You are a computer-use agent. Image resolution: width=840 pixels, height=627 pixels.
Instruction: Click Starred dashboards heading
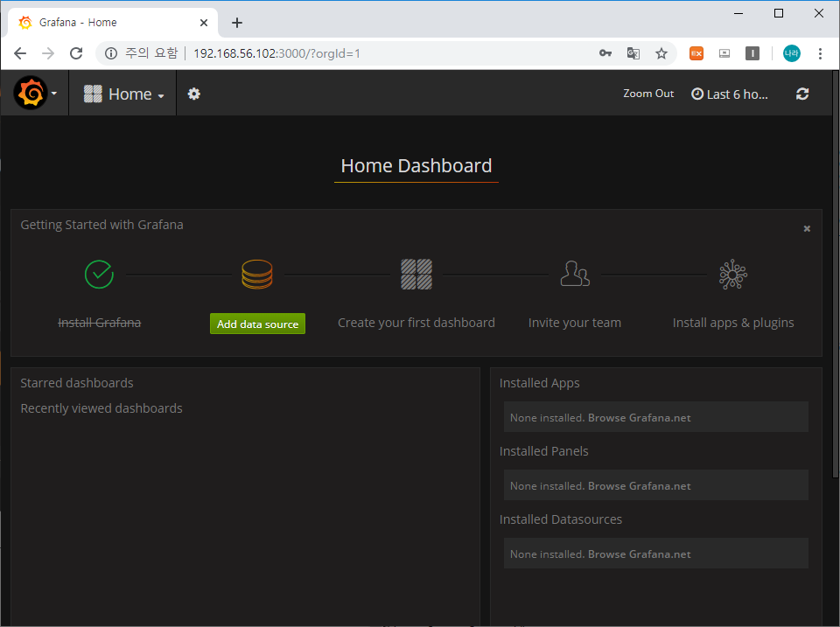coord(77,383)
